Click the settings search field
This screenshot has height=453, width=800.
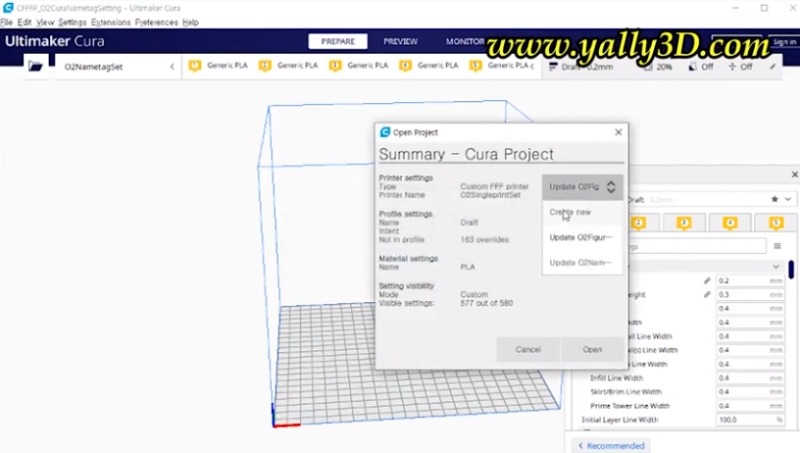697,246
